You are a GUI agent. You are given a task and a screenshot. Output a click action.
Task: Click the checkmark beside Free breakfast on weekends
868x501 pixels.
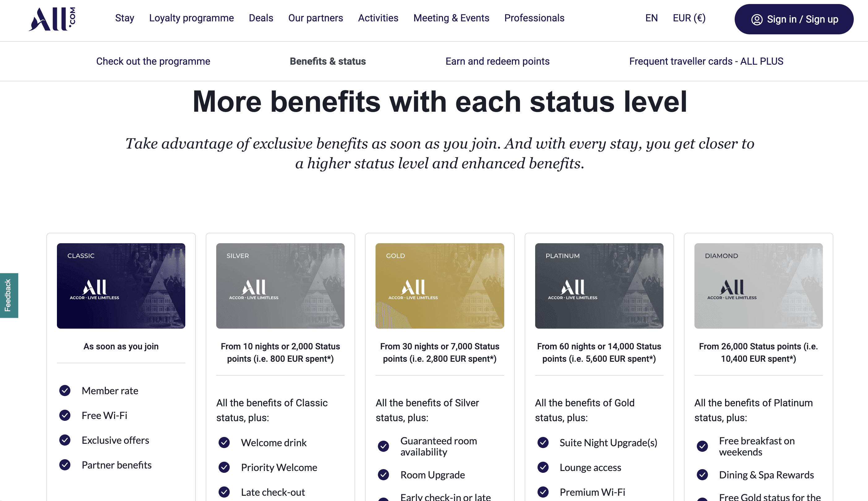(x=703, y=446)
